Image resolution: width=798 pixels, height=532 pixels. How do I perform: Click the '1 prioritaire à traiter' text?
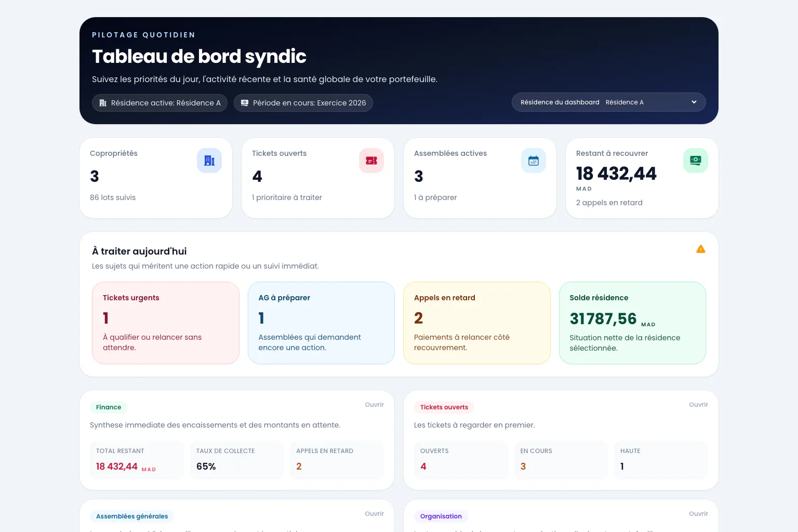click(287, 197)
